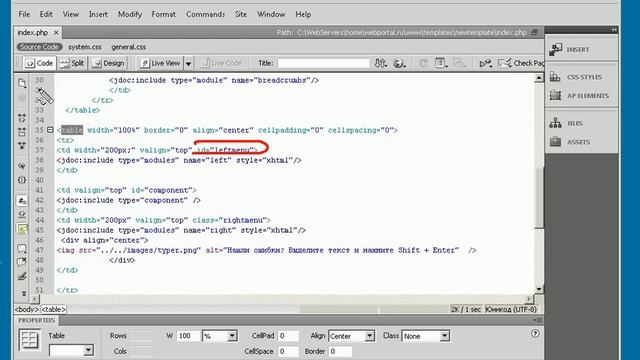Click Balance Braces icon
This screenshot has height=360, width=640.
22,180
